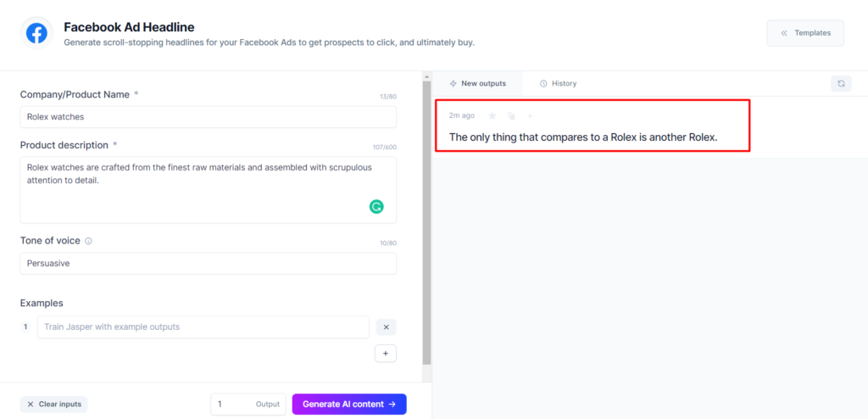Switch to the History tab
Image resolution: width=868 pixels, height=419 pixels.
click(x=558, y=84)
